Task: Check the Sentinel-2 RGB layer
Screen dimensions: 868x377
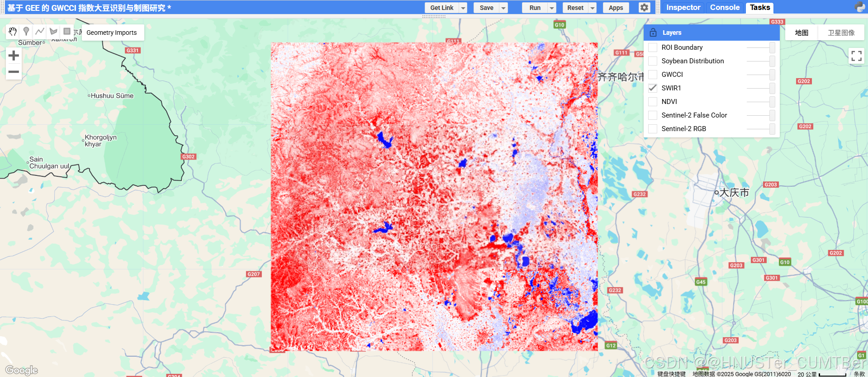Action: (653, 129)
